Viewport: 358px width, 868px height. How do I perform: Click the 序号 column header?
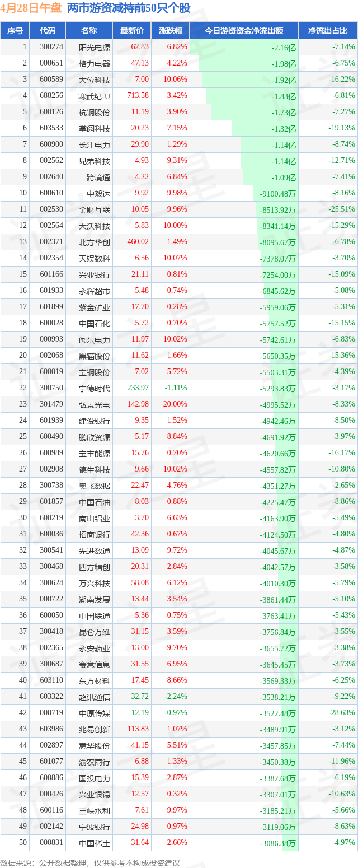[15, 31]
